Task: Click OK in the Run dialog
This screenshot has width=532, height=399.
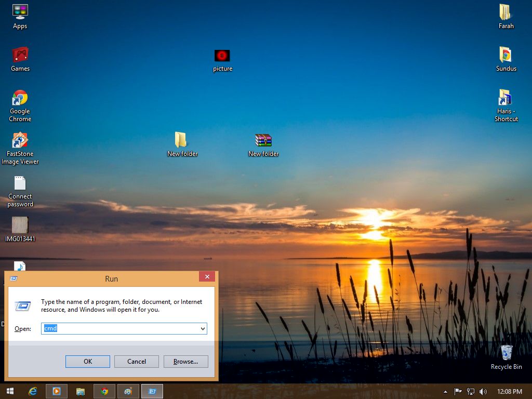Action: click(87, 362)
